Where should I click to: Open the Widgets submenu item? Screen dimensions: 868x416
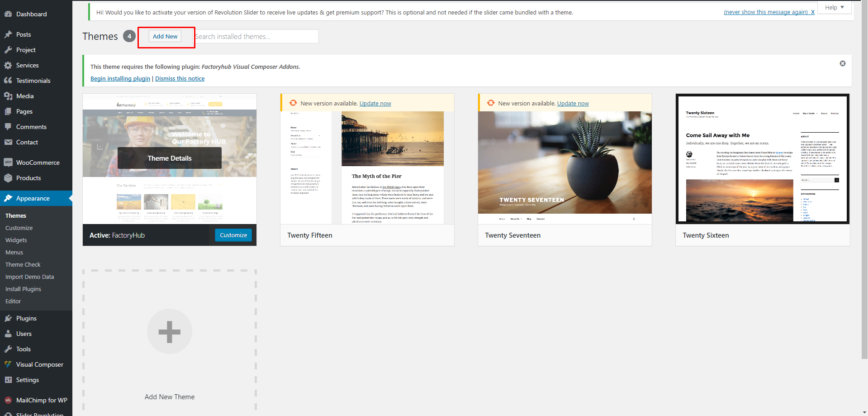point(16,240)
